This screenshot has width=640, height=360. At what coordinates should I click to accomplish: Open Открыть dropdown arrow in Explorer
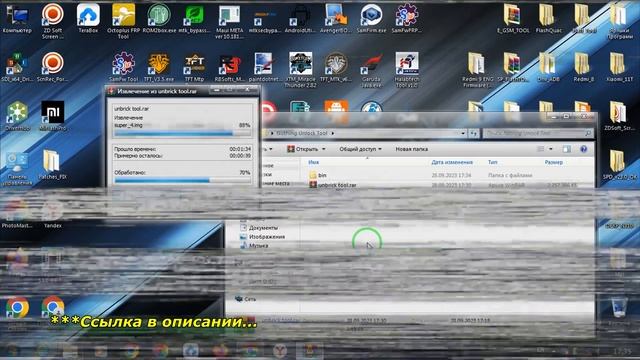[324, 149]
